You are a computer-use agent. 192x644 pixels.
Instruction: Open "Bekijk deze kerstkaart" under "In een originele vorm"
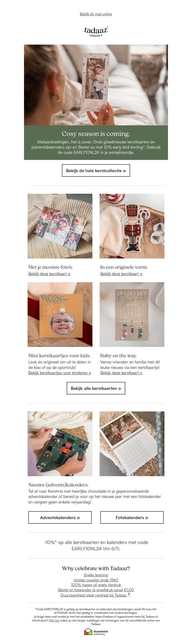(x=121, y=274)
